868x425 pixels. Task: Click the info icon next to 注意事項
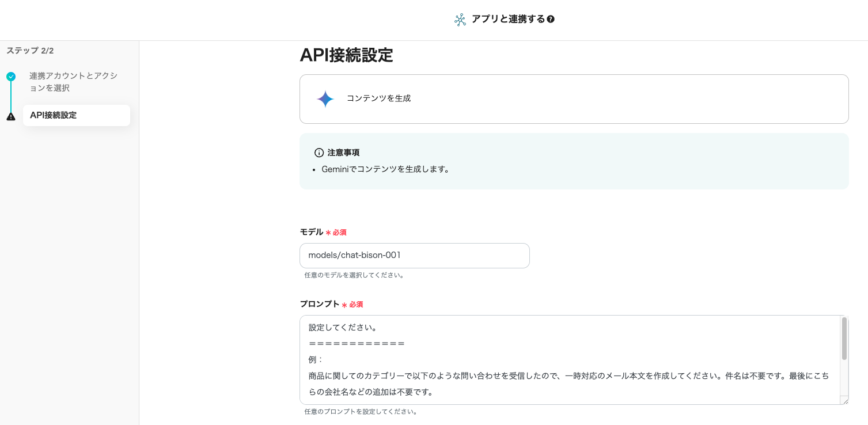click(319, 153)
